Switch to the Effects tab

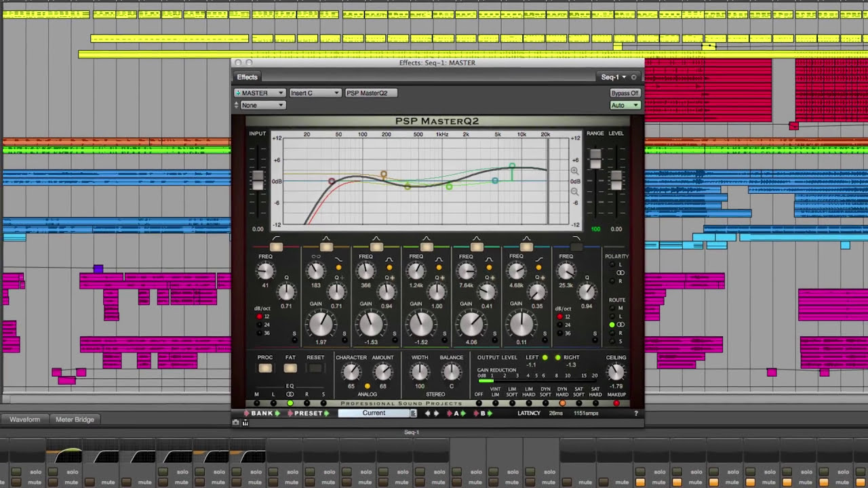248,77
